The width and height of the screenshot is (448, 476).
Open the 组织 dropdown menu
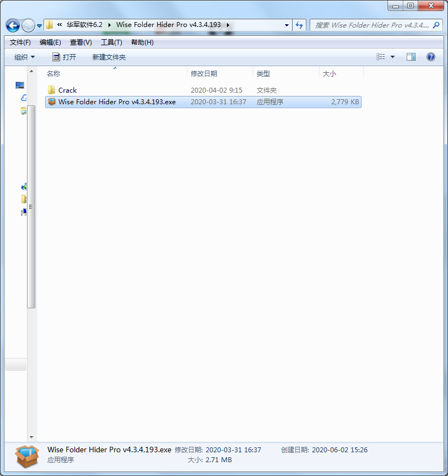(x=24, y=57)
